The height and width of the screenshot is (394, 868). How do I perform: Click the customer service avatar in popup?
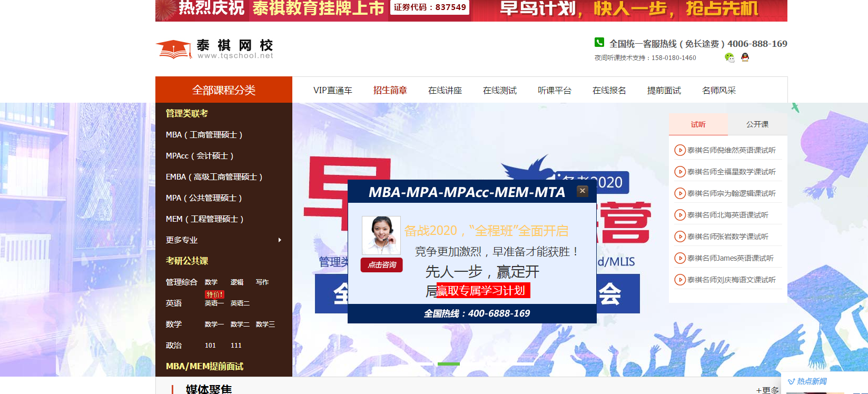(x=381, y=235)
